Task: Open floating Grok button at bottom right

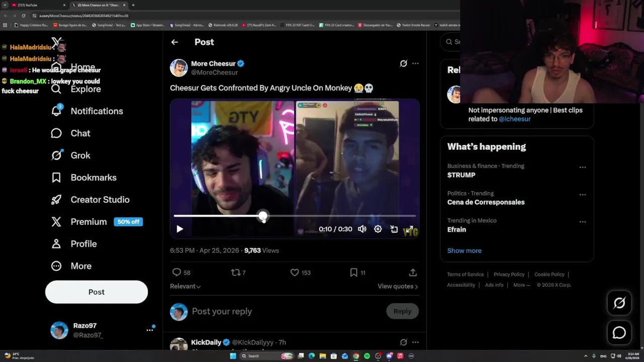Action: (619, 303)
